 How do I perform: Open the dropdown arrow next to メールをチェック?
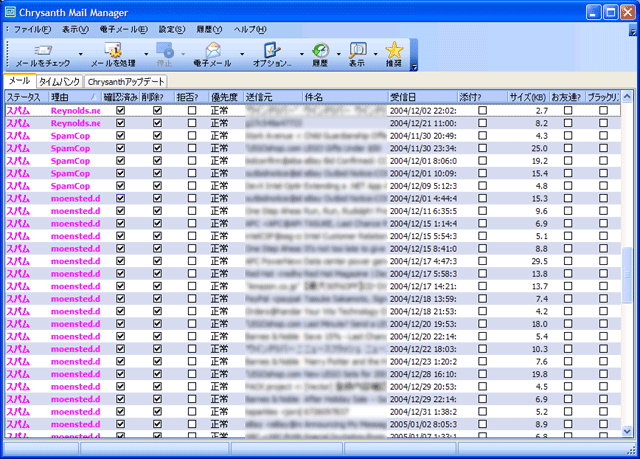80,54
